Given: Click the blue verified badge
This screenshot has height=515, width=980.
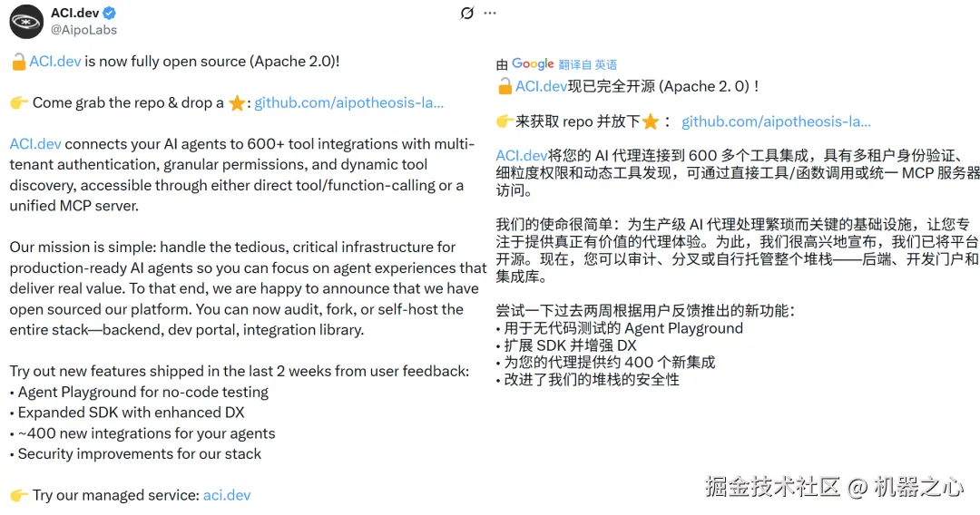Looking at the screenshot, I should tap(109, 13).
